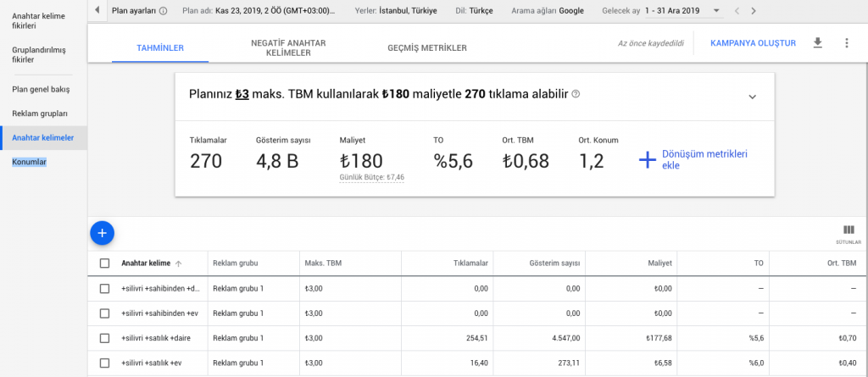Viewport: 868px width, 377px height.
Task: Download the plan with the download icon
Action: point(817,42)
